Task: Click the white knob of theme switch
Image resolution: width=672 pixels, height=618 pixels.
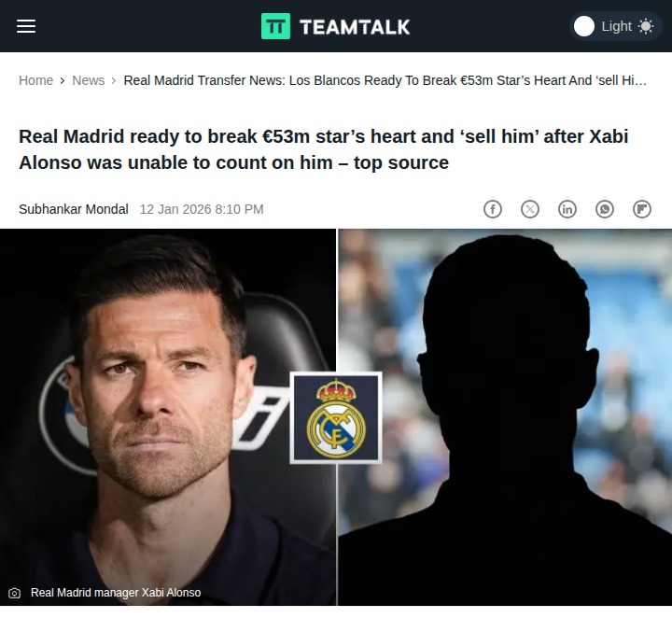Action: click(583, 26)
